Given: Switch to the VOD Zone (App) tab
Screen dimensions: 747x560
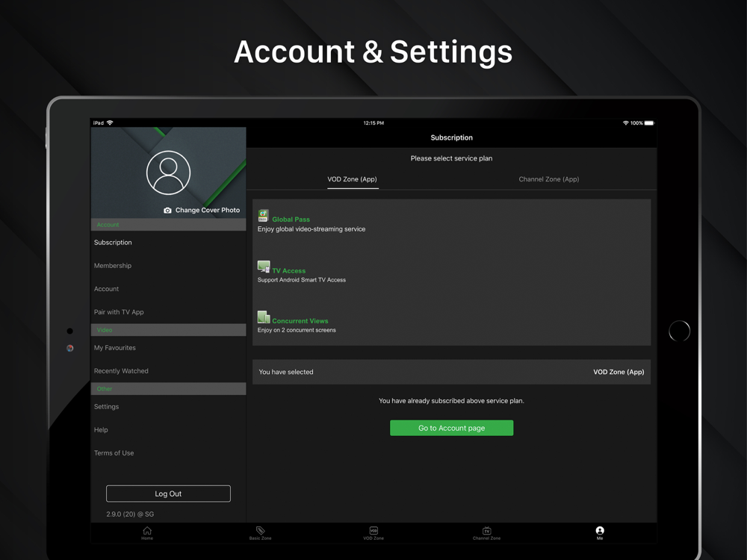Looking at the screenshot, I should pyautogui.click(x=352, y=179).
